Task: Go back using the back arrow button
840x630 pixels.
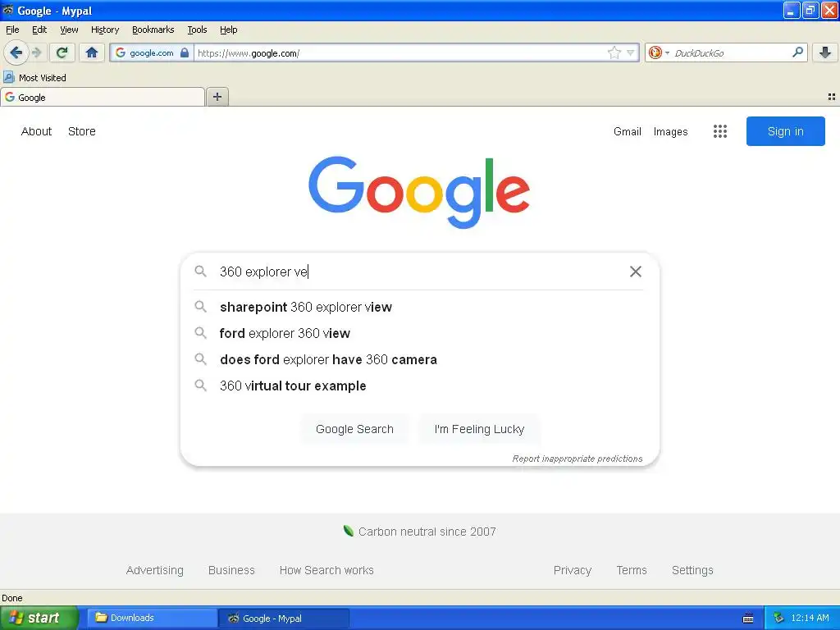Action: pos(16,52)
